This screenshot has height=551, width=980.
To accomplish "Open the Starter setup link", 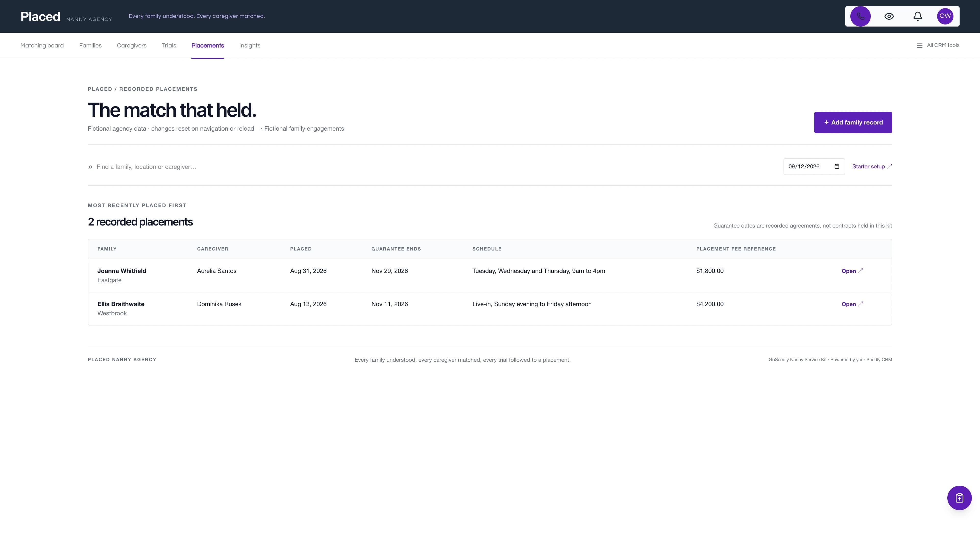I will tap(872, 167).
